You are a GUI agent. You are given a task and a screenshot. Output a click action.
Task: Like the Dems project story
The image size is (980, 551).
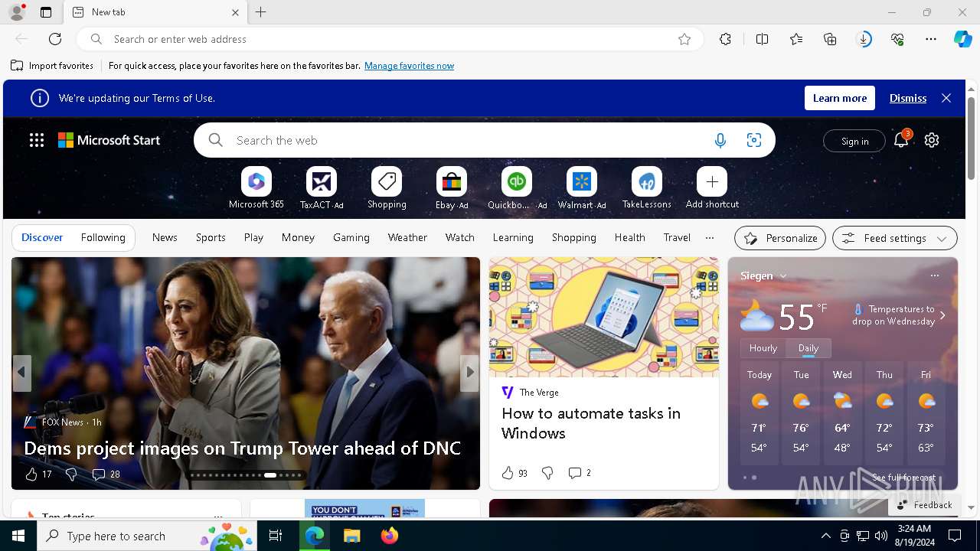[31, 474]
